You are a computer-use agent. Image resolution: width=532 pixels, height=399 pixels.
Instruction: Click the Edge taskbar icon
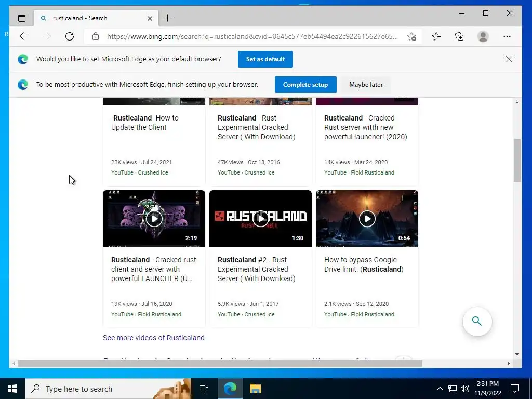coord(230,389)
